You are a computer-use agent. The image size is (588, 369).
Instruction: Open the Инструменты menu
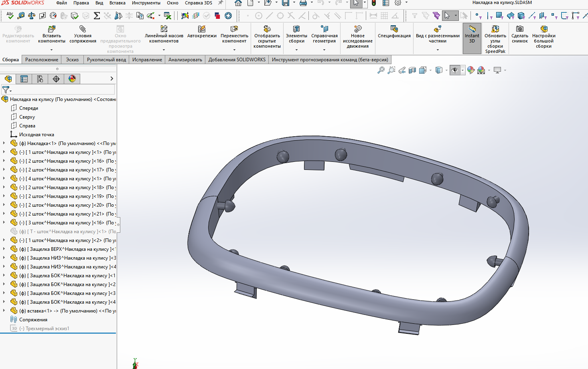pyautogui.click(x=146, y=3)
